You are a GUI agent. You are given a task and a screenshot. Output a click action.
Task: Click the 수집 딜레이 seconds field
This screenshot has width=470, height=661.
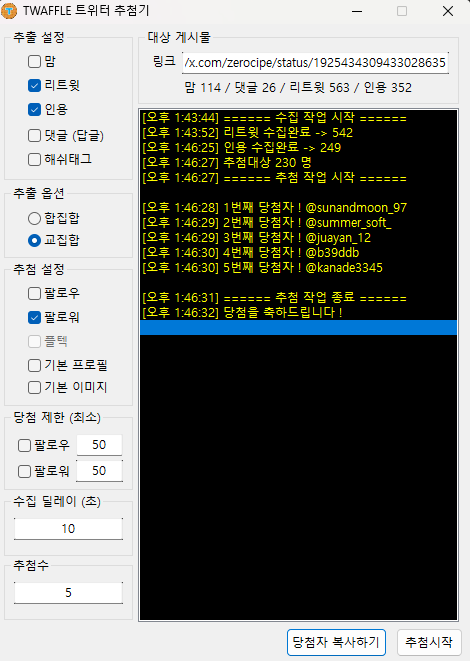click(x=68, y=529)
